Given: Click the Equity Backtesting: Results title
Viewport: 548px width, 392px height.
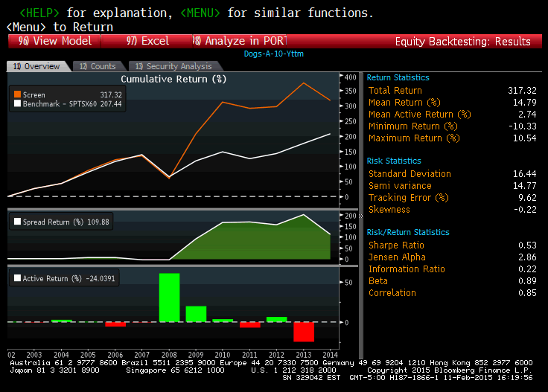Looking at the screenshot, I should tap(462, 42).
